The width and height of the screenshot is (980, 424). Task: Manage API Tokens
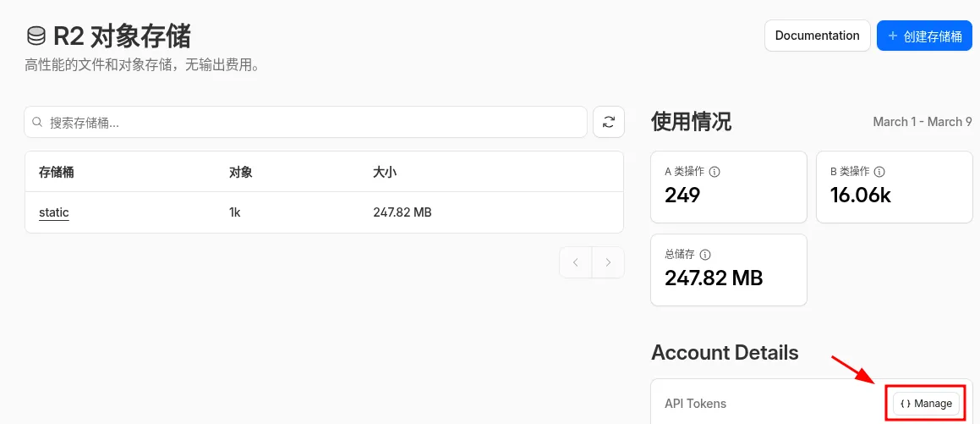pyautogui.click(x=926, y=404)
